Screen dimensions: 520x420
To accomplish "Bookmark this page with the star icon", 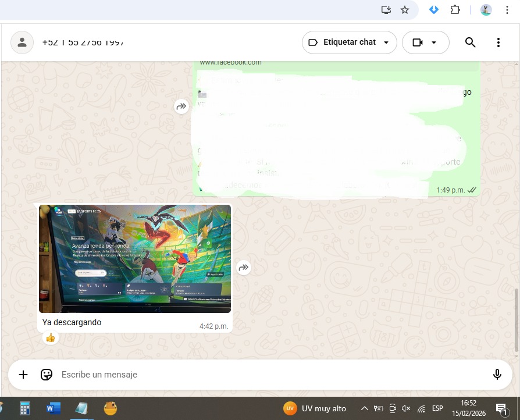I will pos(405,10).
